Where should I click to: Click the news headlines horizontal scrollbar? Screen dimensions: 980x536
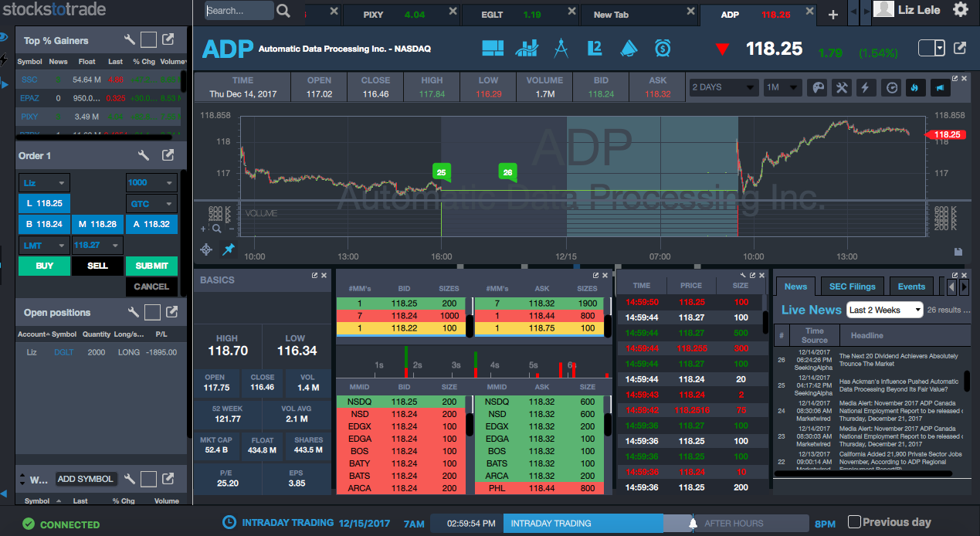(x=862, y=472)
